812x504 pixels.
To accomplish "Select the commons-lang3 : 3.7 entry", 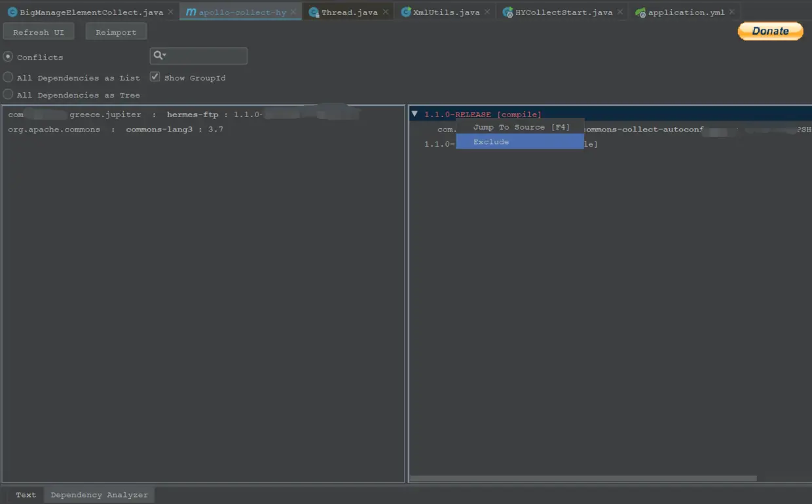I will tap(203, 130).
